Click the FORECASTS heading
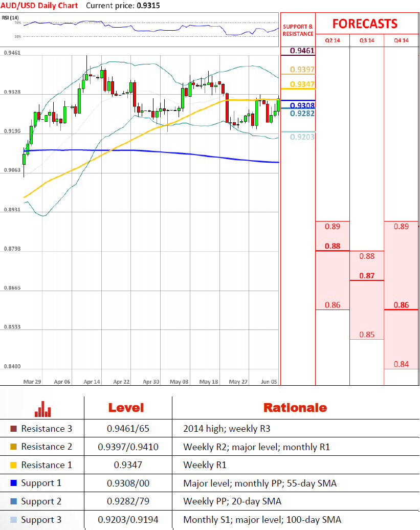This screenshot has height=530, width=420. tap(365, 24)
